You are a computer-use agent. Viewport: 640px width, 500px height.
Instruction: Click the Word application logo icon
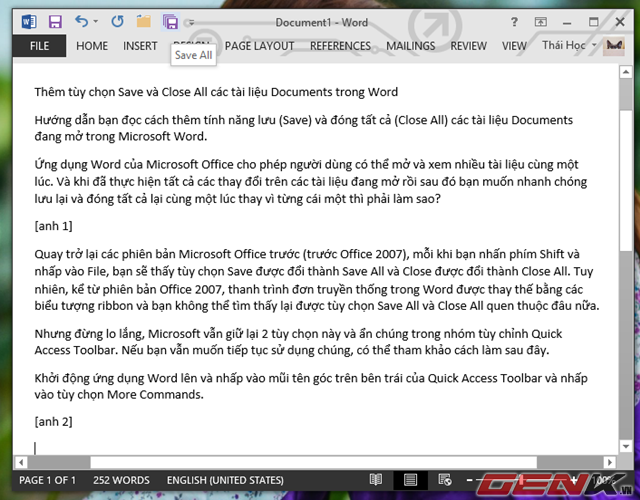(28, 20)
